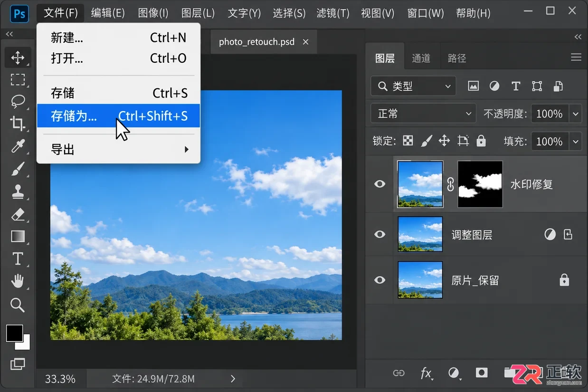Filter layers by type T icon

coord(516,86)
